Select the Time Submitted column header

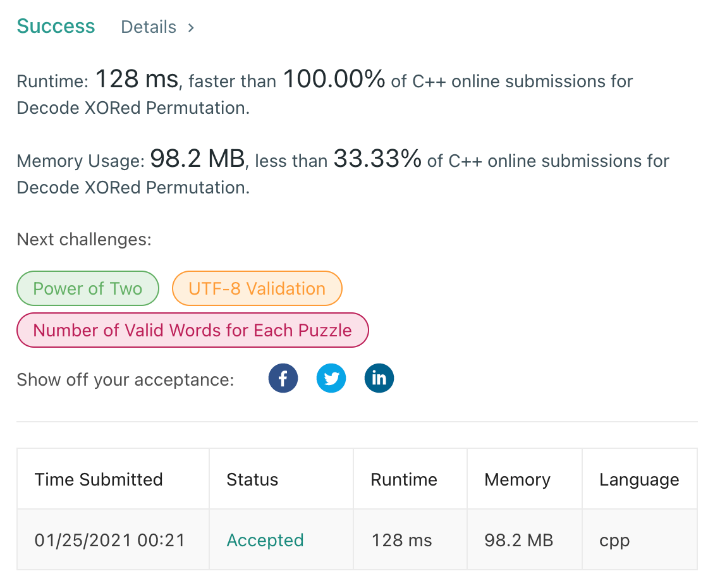tap(99, 479)
